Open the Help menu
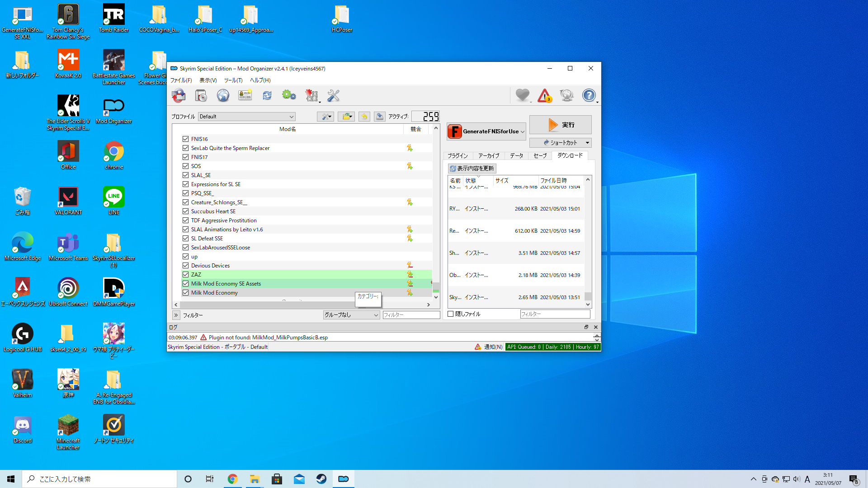 pos(260,80)
